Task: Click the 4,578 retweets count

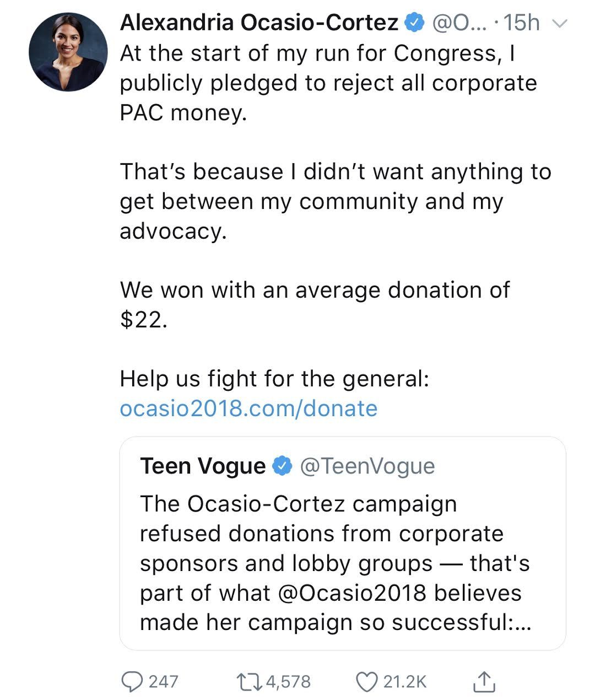Action: point(288,682)
